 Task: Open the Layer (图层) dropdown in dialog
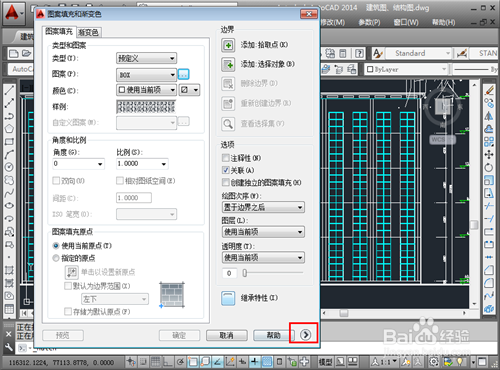(263, 232)
